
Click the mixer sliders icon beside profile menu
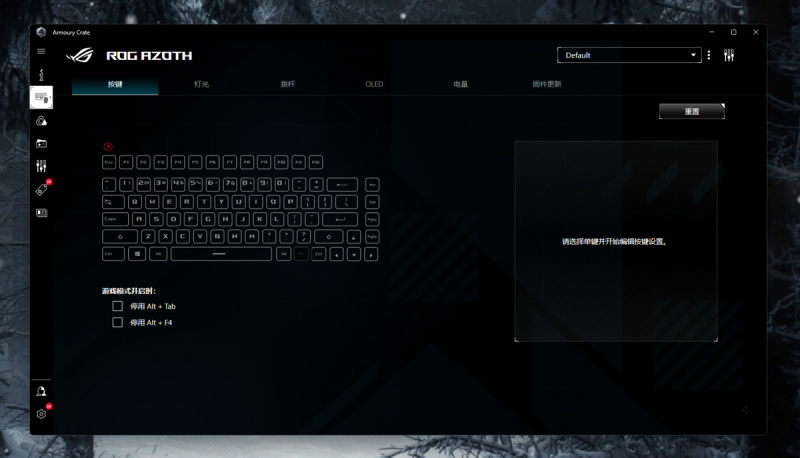pyautogui.click(x=729, y=55)
